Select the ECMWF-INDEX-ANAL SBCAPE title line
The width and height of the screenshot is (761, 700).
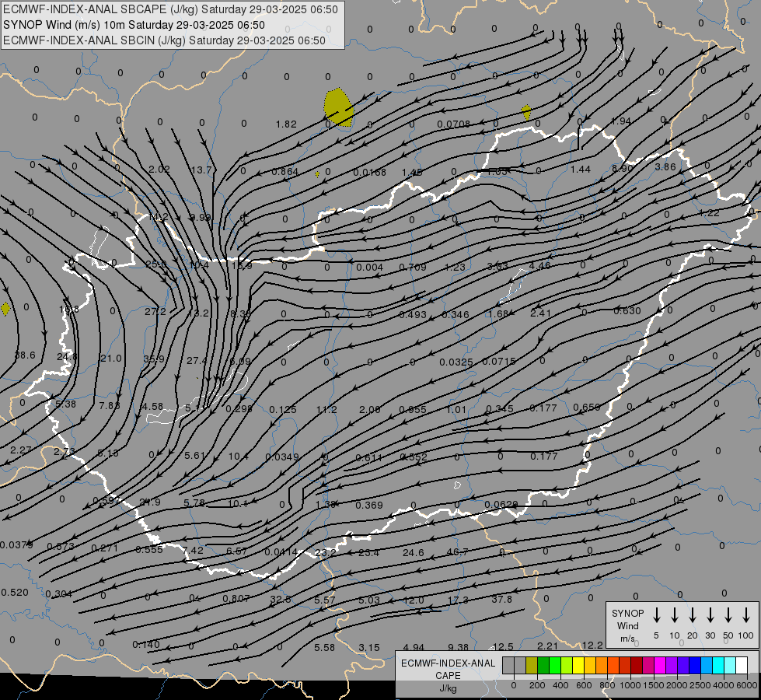tap(170, 9)
